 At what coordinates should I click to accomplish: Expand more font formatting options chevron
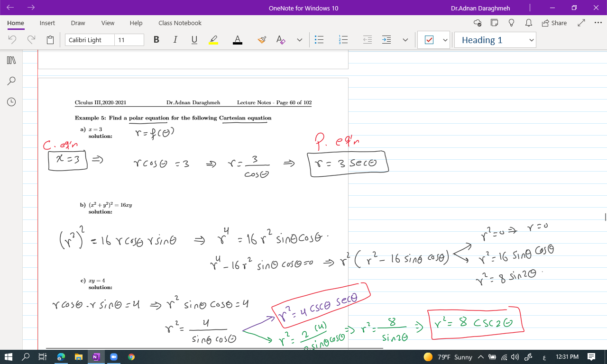coord(299,40)
